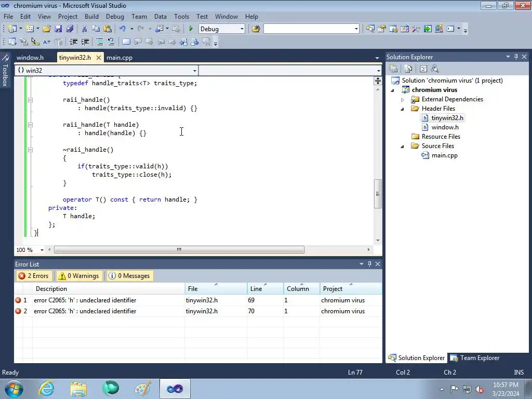
Task: Click the Copy toolbar icon
Action: point(96,29)
